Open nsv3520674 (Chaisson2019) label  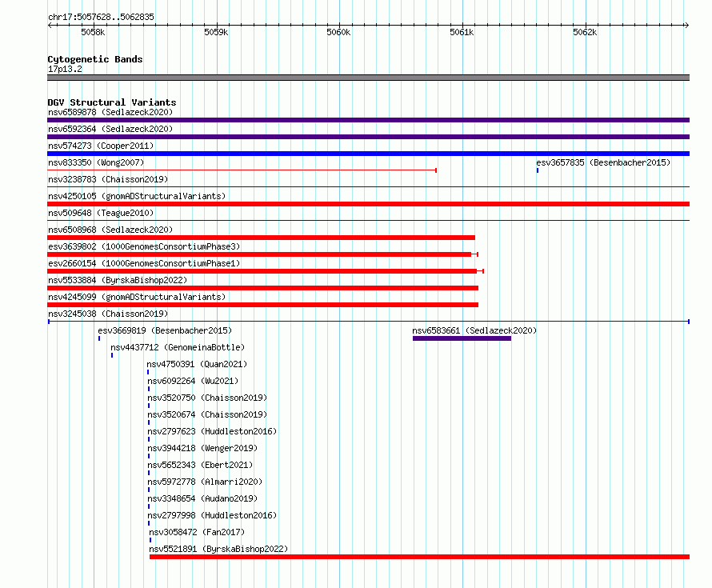pos(207,414)
